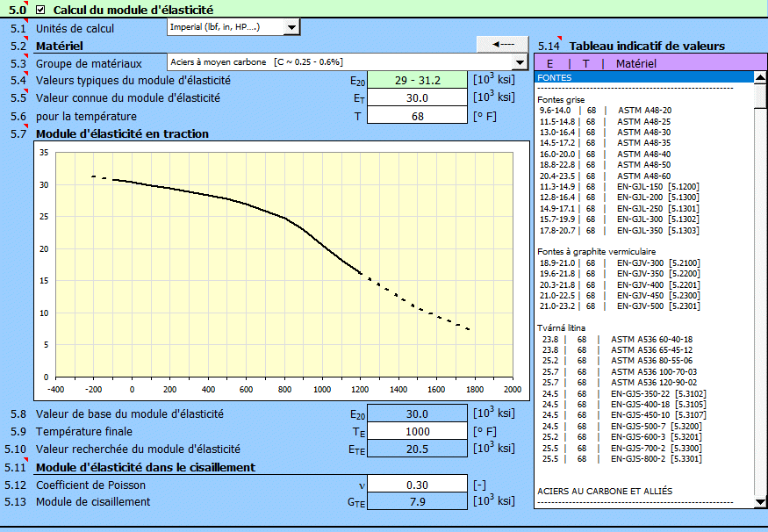The height and width of the screenshot is (532, 768).
Task: Click the temperature T field showing 68
Action: coord(417,116)
